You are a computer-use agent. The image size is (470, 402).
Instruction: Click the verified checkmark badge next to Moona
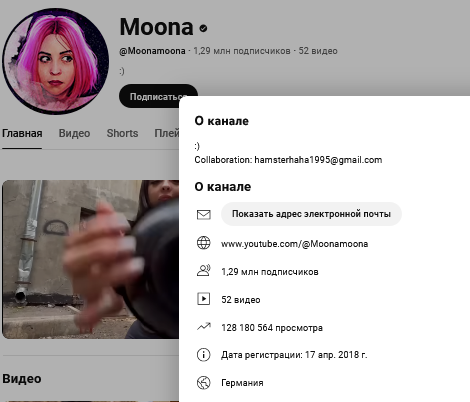point(203,28)
